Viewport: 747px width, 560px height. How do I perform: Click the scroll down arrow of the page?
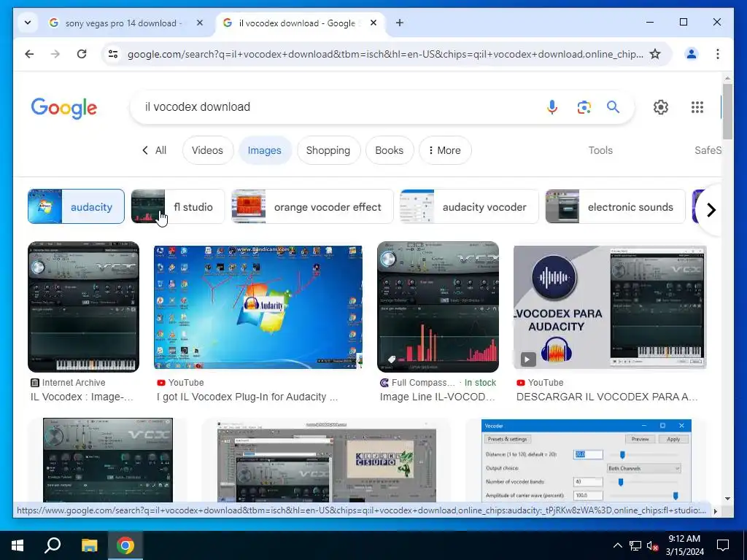coord(727,499)
